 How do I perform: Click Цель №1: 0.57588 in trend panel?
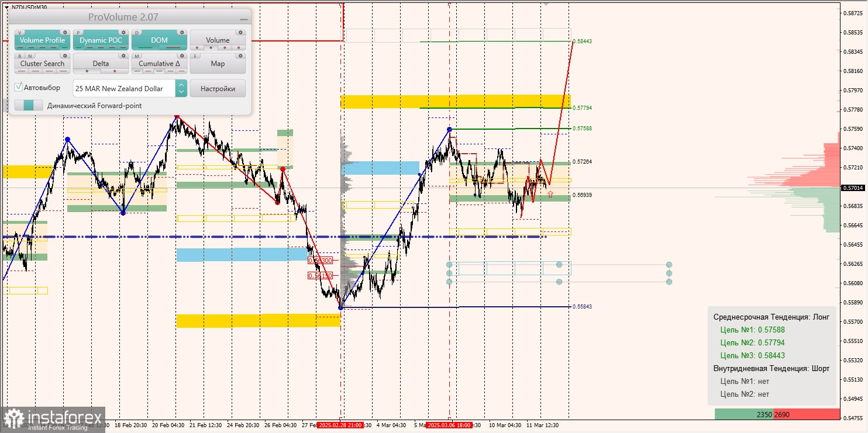coord(752,330)
